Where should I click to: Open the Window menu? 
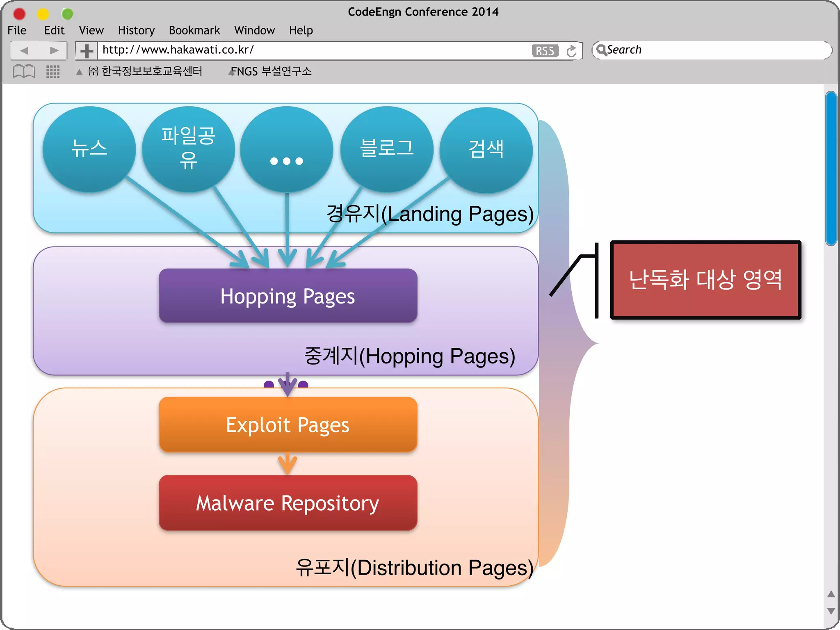(x=254, y=30)
